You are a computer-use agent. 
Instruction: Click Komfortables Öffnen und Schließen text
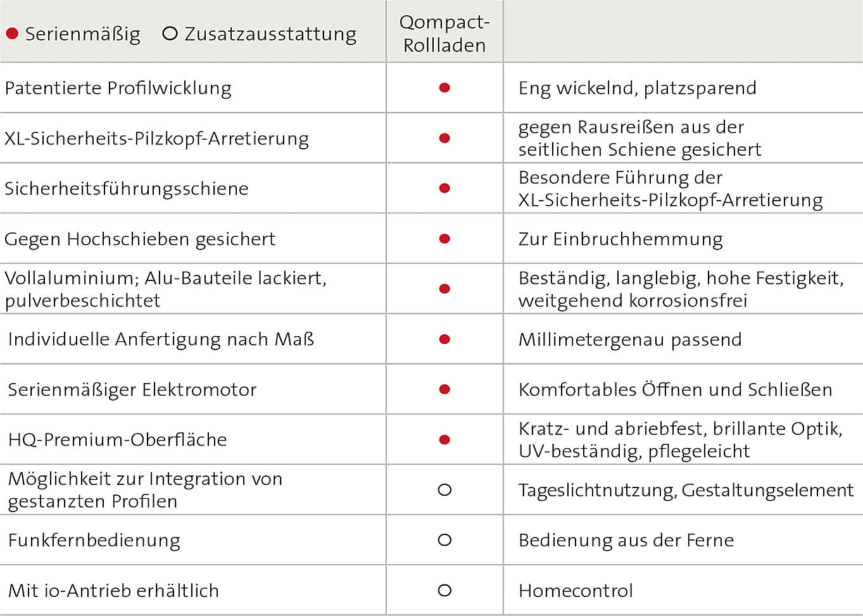click(x=676, y=389)
